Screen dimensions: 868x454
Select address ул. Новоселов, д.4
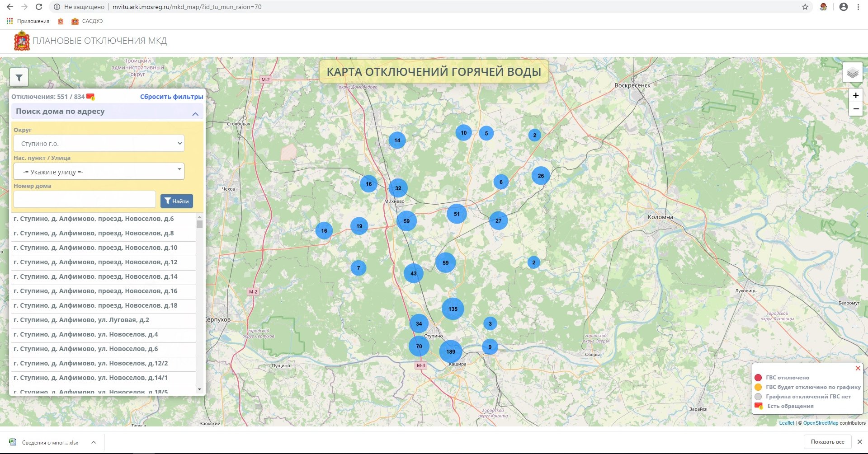click(103, 335)
